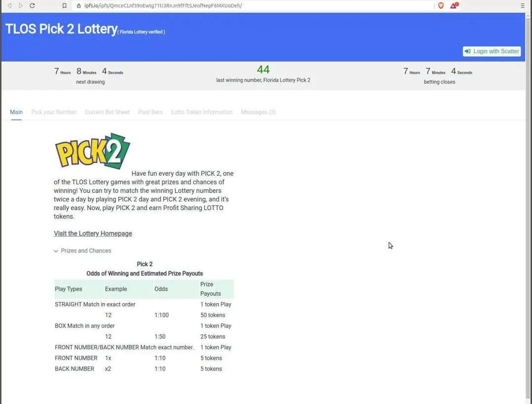The width and height of the screenshot is (532, 404).
Task: Click the 1:50 odds cell
Action: tap(160, 337)
